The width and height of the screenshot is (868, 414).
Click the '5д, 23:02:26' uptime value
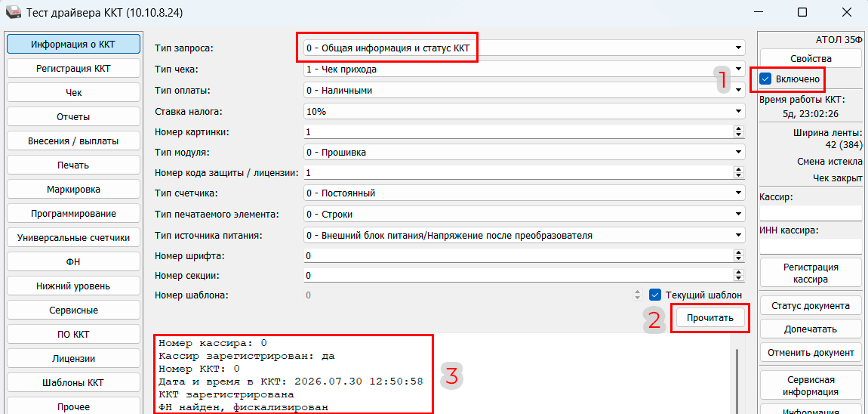click(811, 113)
